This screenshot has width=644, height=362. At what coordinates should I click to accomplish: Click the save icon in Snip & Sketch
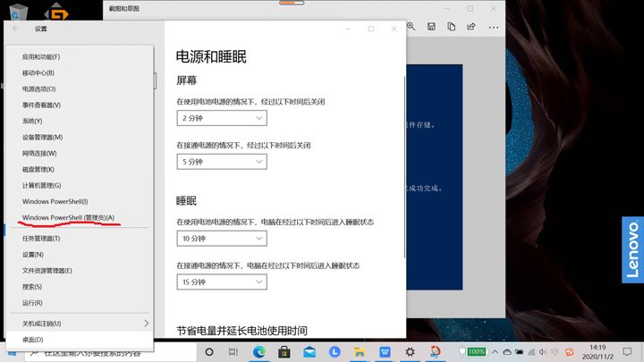431,27
